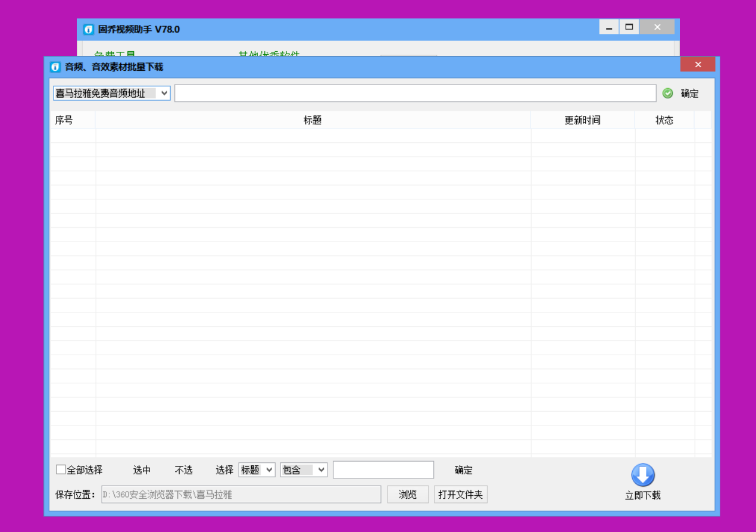Click the top 确定 button beside the URL field
756x532 pixels.
[x=690, y=93]
